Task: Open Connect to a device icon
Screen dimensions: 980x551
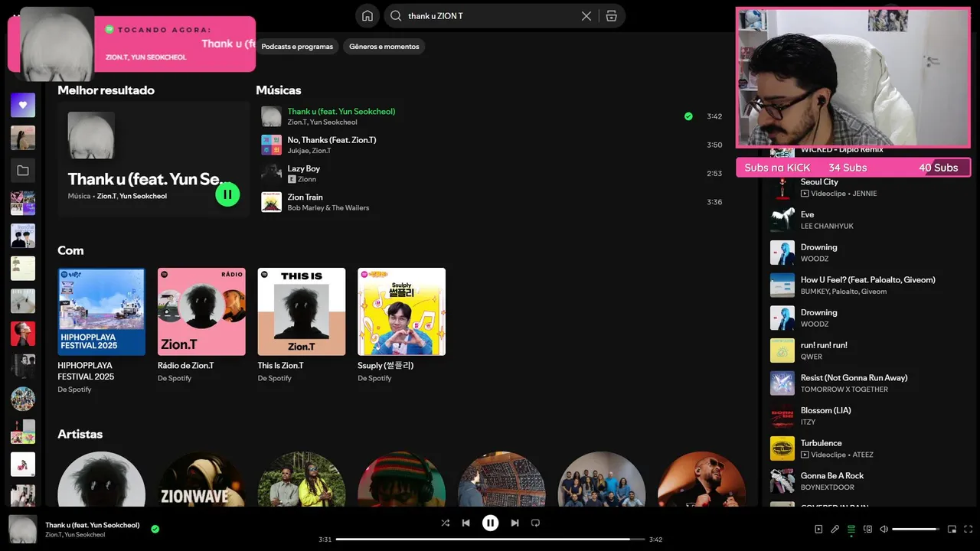Action: [867, 529]
